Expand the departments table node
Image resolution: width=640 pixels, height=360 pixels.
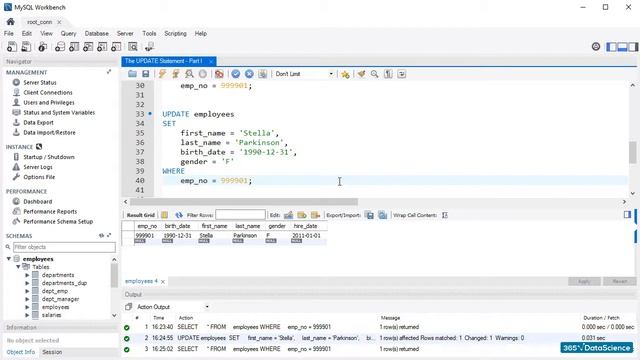tap(27, 275)
